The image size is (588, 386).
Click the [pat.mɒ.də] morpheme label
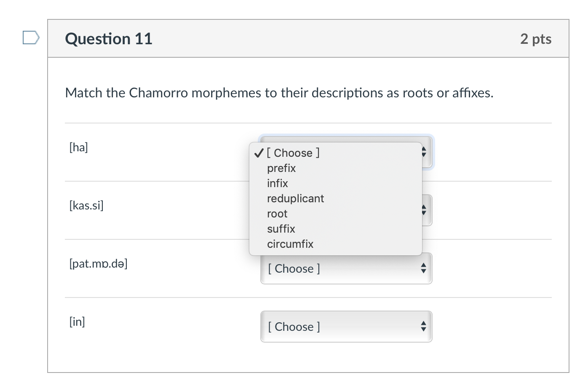(98, 263)
